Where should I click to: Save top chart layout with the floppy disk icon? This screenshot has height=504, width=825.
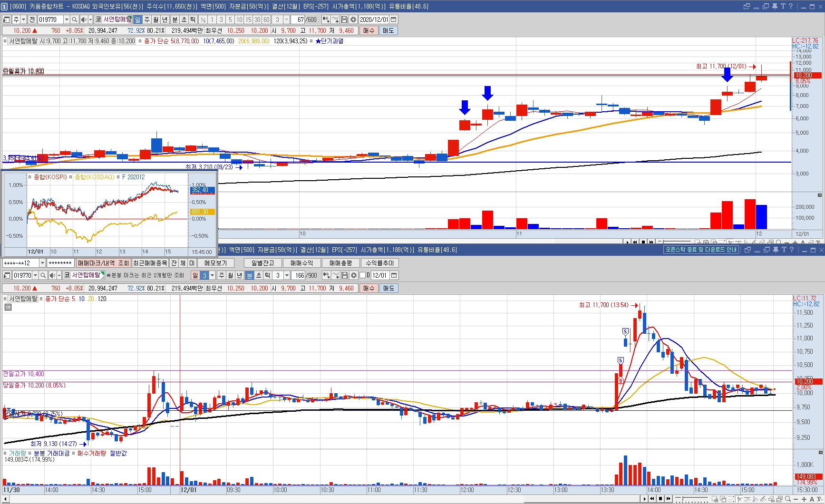pyautogui.click(x=345, y=19)
